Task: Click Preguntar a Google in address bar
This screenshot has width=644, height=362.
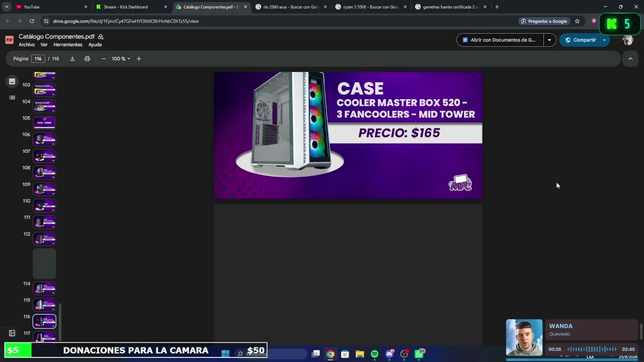Action: (x=543, y=21)
